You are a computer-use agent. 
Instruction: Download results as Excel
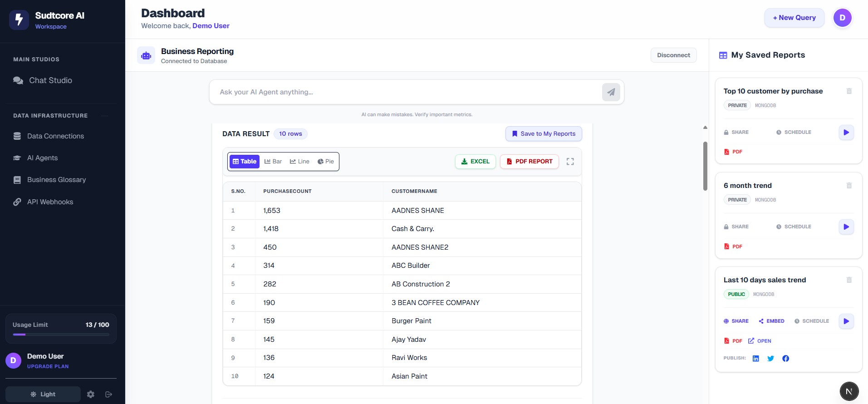475,162
